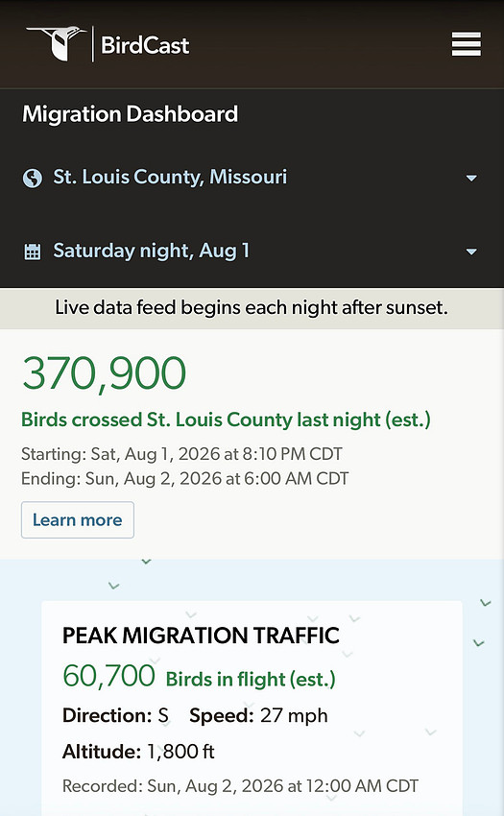Screen dimensions: 504x816
Task: Select the St. Louis County, Missouri selector
Action: click(x=252, y=178)
